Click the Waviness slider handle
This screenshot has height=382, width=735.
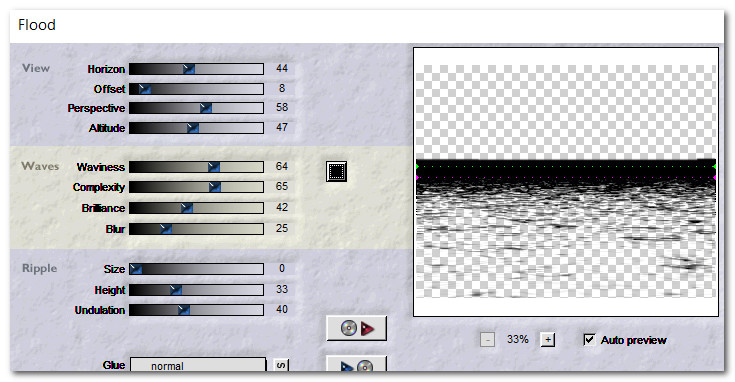tap(214, 167)
